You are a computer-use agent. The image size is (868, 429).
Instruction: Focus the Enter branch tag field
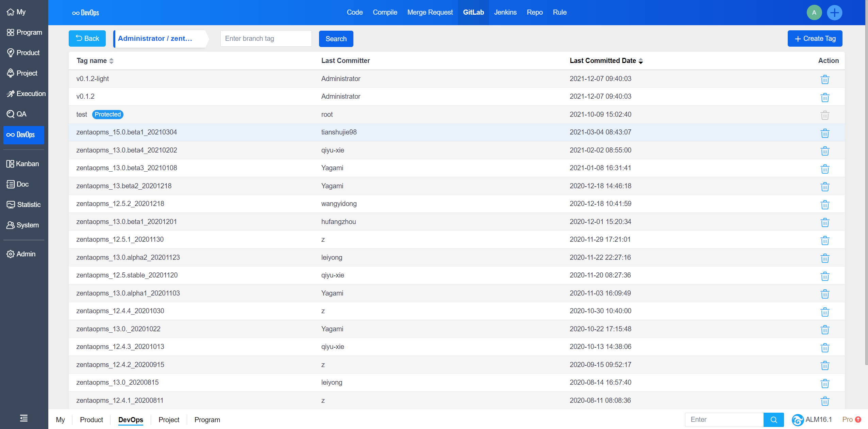(x=266, y=38)
